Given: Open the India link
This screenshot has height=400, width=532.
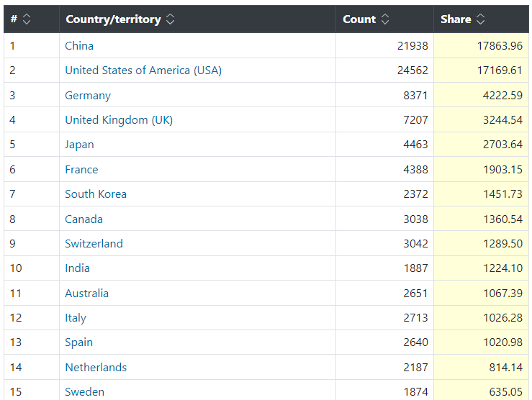Looking at the screenshot, I should pyautogui.click(x=77, y=268).
